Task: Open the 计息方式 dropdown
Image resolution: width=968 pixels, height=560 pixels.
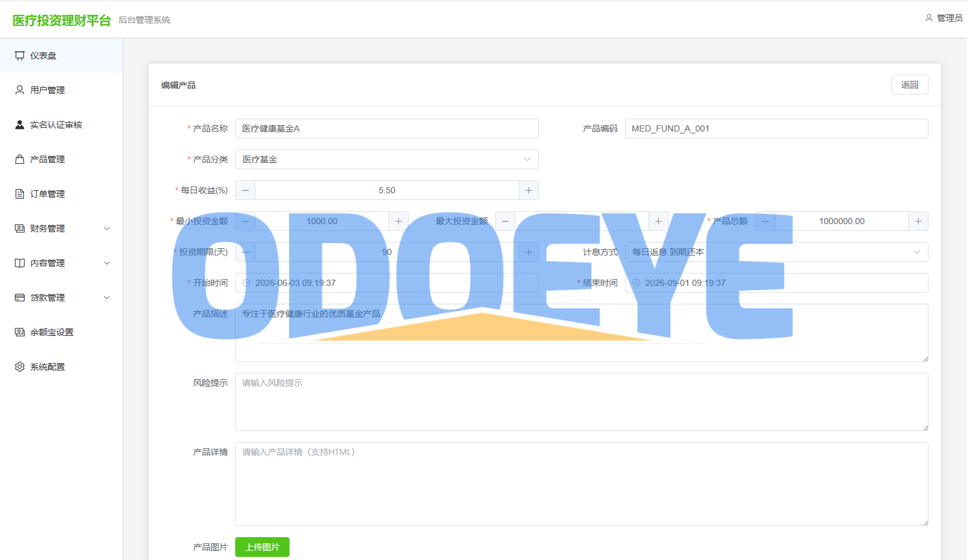Action: click(777, 252)
